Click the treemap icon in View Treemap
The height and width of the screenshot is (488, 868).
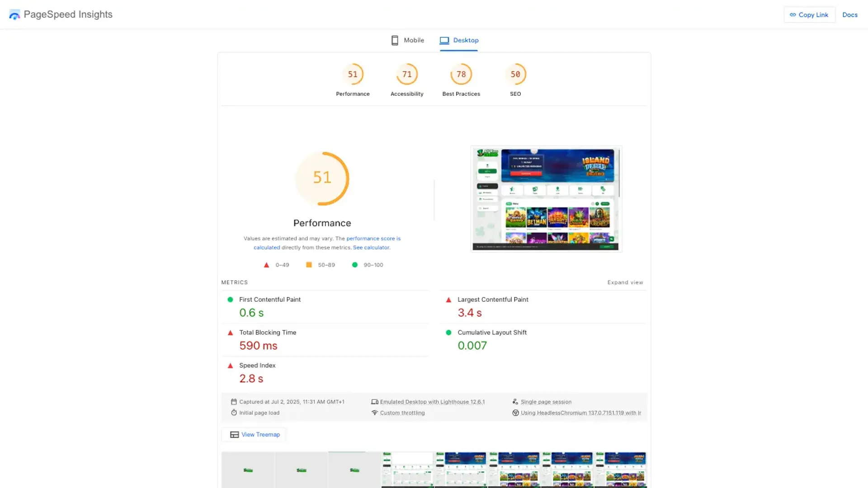click(x=234, y=435)
